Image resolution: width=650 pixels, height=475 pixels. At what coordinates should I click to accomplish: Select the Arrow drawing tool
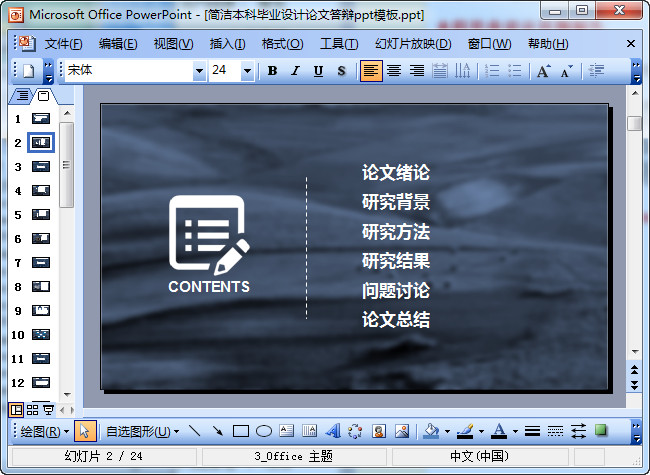coord(218,431)
